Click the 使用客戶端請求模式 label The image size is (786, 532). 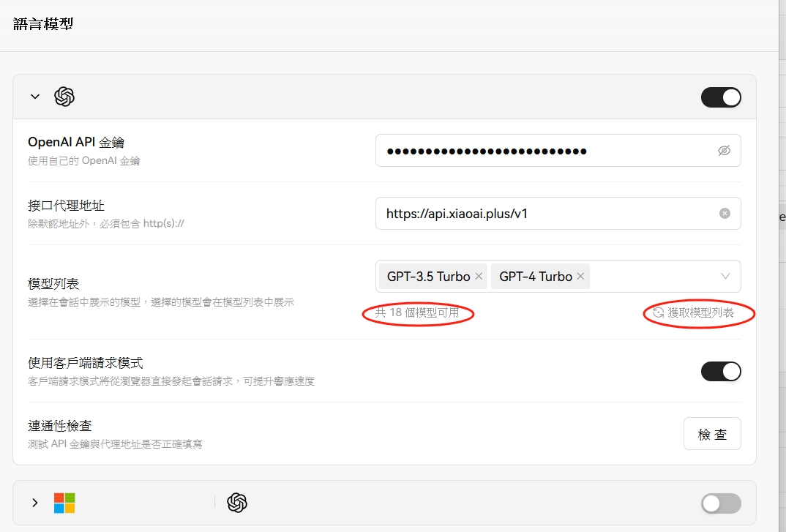85,363
